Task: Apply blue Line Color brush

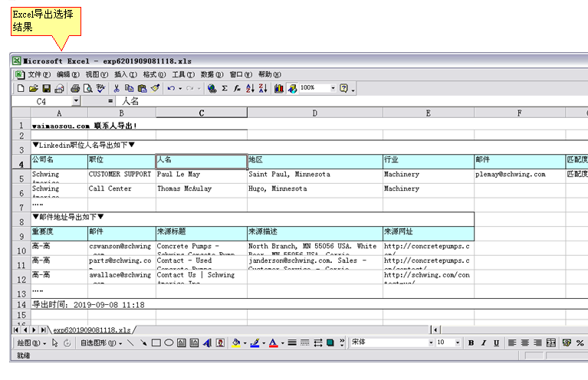Action: coord(255,343)
